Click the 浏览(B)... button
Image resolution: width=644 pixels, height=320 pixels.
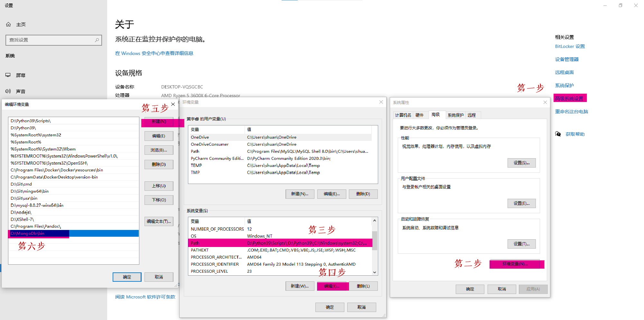coord(159,150)
